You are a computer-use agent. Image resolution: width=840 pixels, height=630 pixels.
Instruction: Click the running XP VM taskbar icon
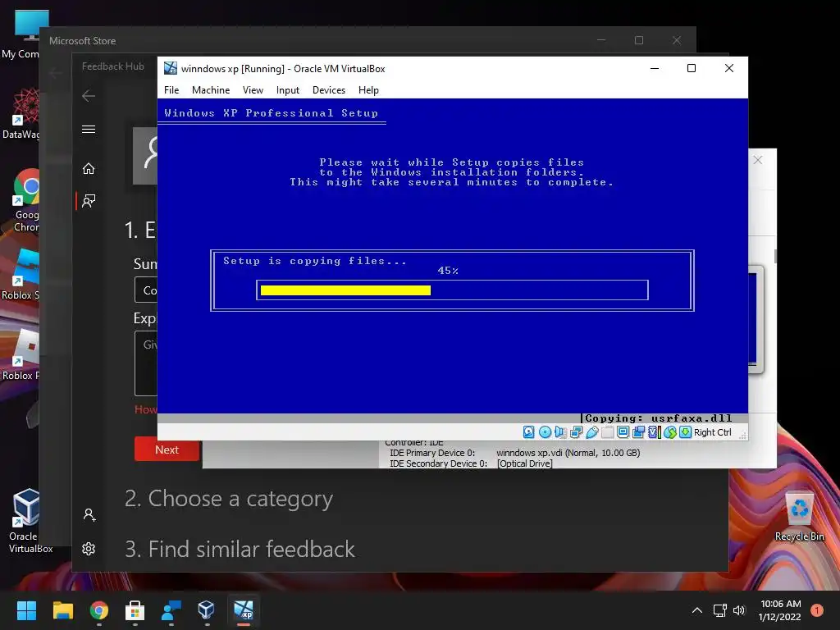[243, 610]
